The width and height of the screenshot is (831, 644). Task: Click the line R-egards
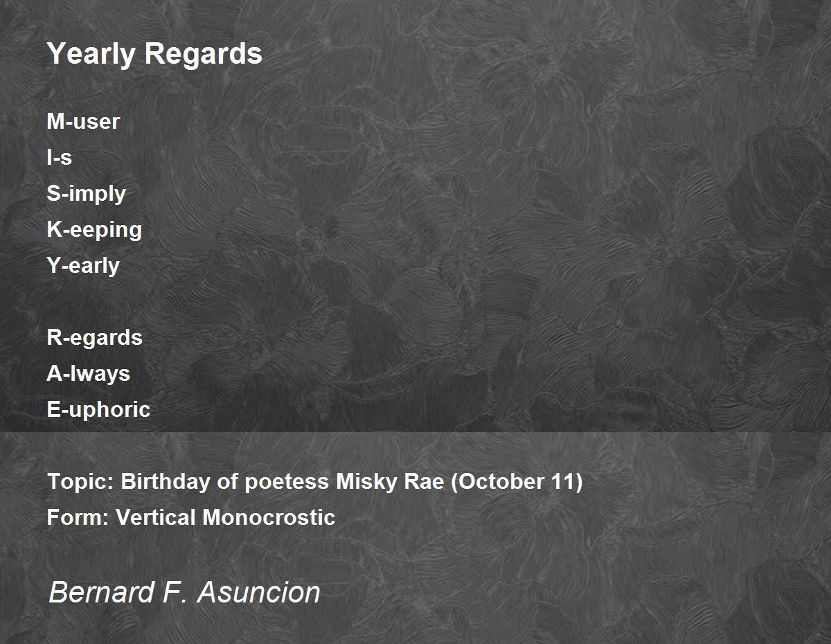[x=95, y=338]
